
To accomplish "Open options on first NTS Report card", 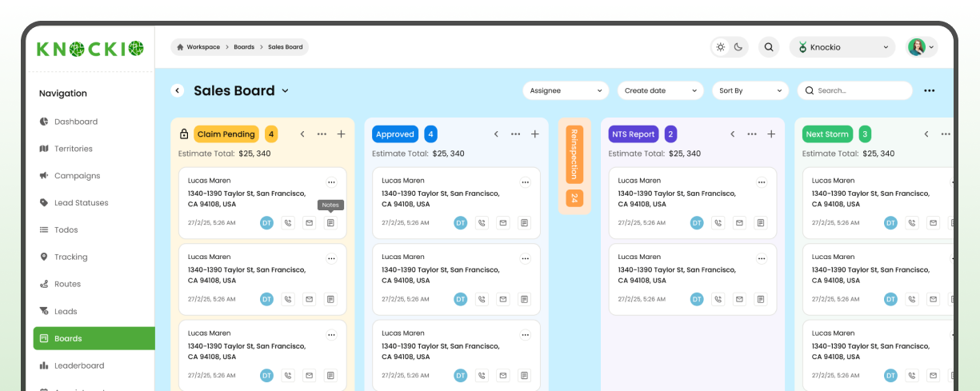I will point(762,182).
